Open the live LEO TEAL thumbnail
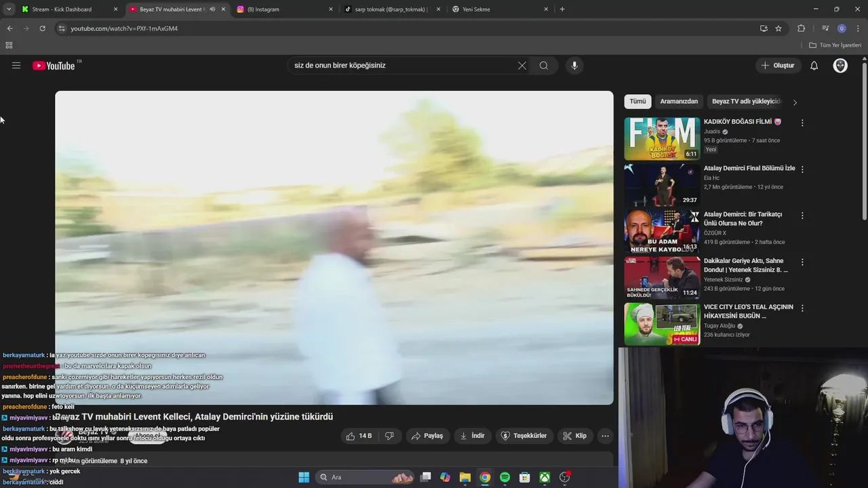This screenshot has height=488, width=868. (x=662, y=323)
